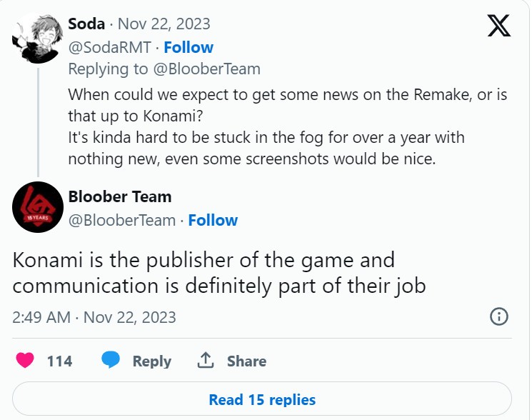Open the 2:49 AM Nov 22, 2023 timestamp
The width and height of the screenshot is (532, 420).
94,316
